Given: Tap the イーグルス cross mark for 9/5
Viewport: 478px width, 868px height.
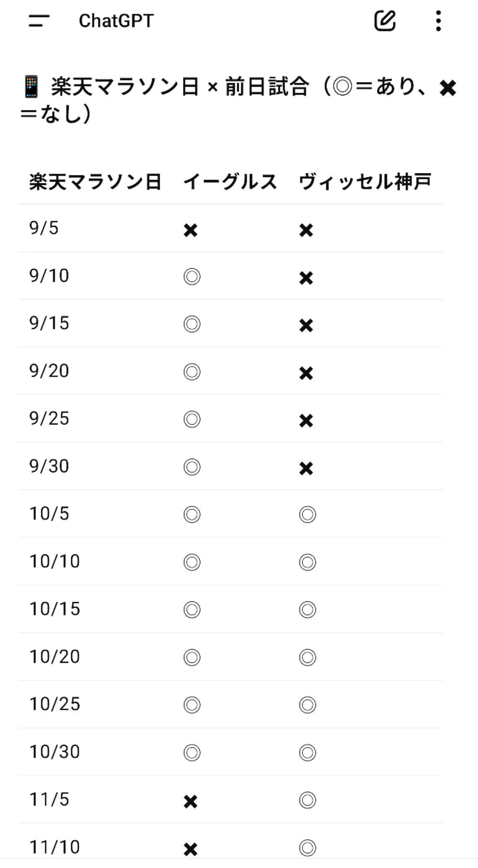Looking at the screenshot, I should point(191,230).
